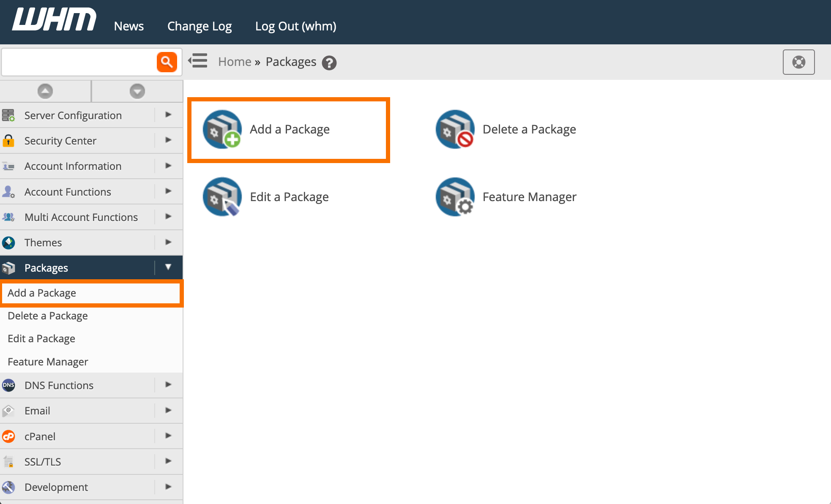Click the Edit a Package box icon
This screenshot has width=831, height=504.
222,197
